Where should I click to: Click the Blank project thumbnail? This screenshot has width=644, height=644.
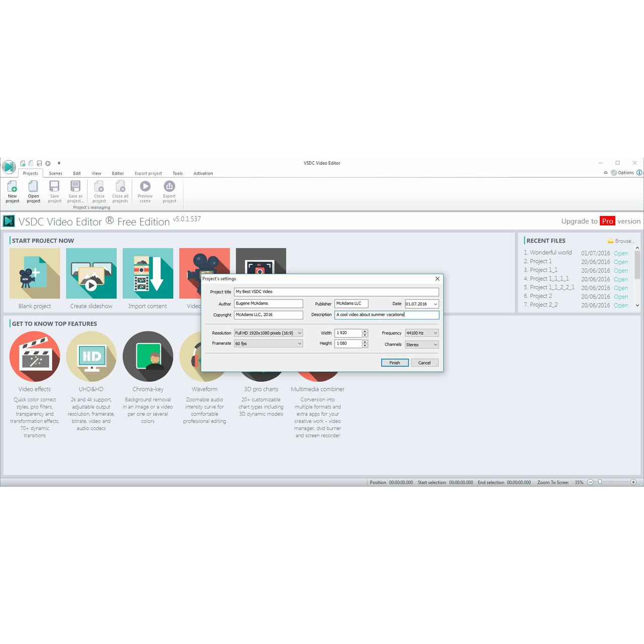tap(34, 273)
